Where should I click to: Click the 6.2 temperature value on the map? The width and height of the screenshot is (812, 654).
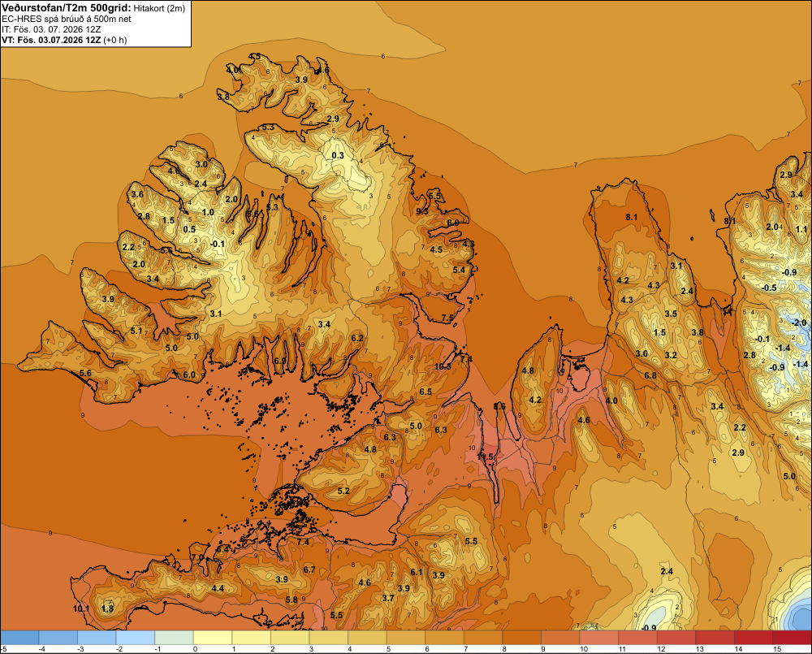coord(357,338)
